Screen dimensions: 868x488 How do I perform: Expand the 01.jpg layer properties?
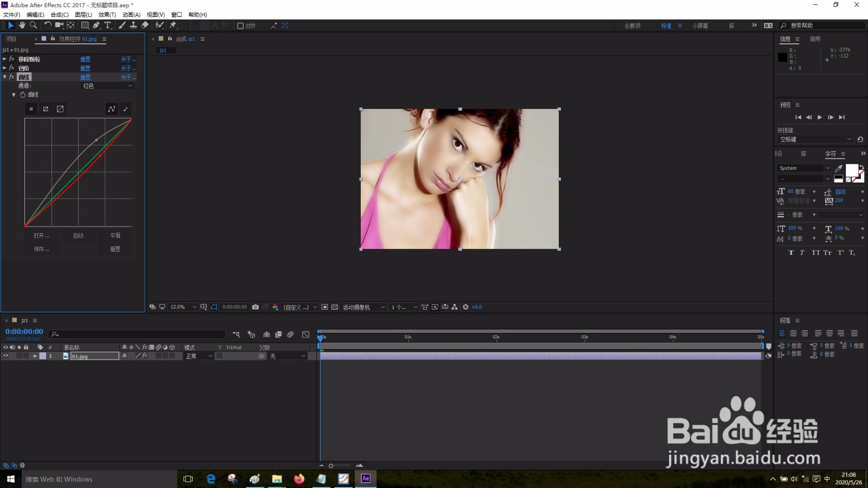point(35,356)
